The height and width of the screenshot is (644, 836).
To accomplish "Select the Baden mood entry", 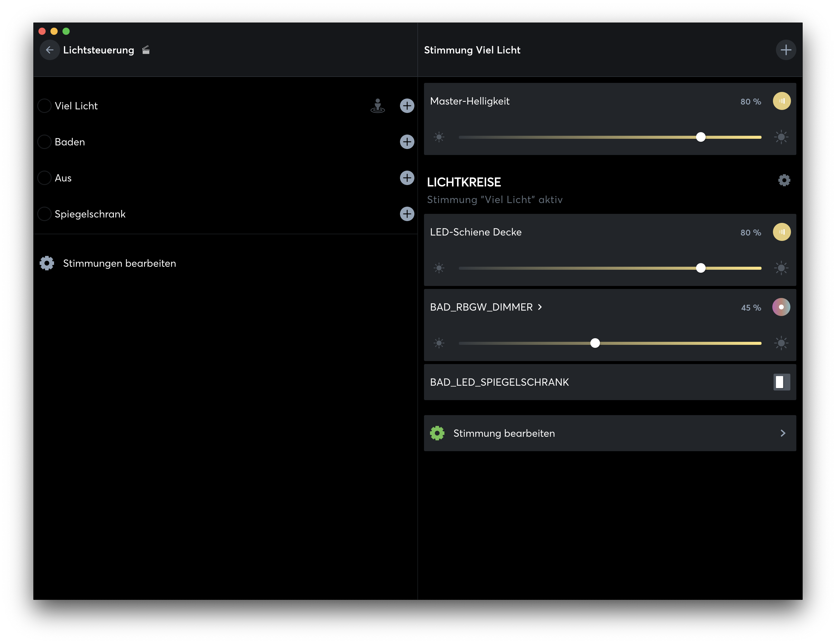I will 70,142.
